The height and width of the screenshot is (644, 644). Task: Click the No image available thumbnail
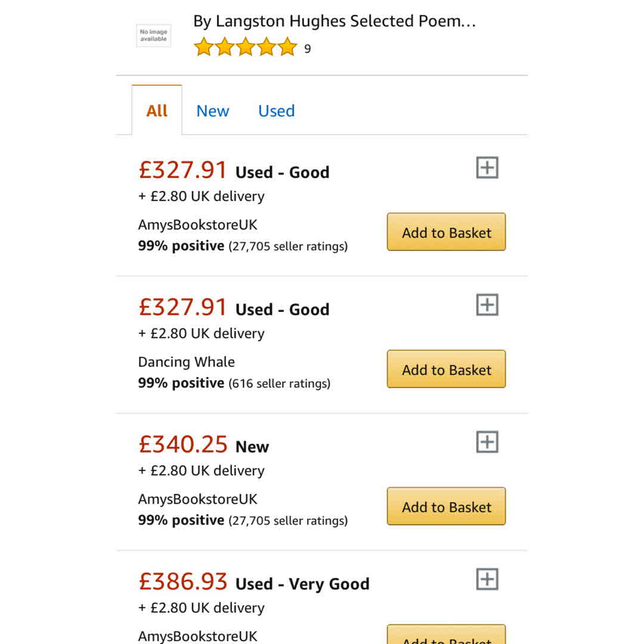(x=154, y=35)
